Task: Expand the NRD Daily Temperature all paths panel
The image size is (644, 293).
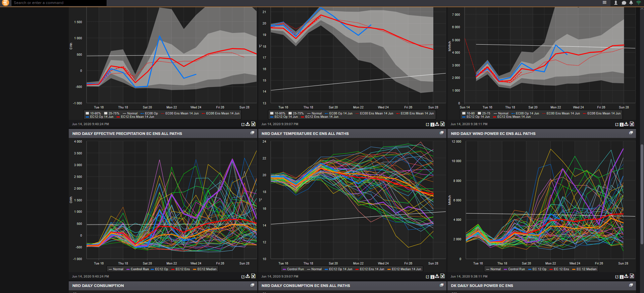Action: coord(441,133)
